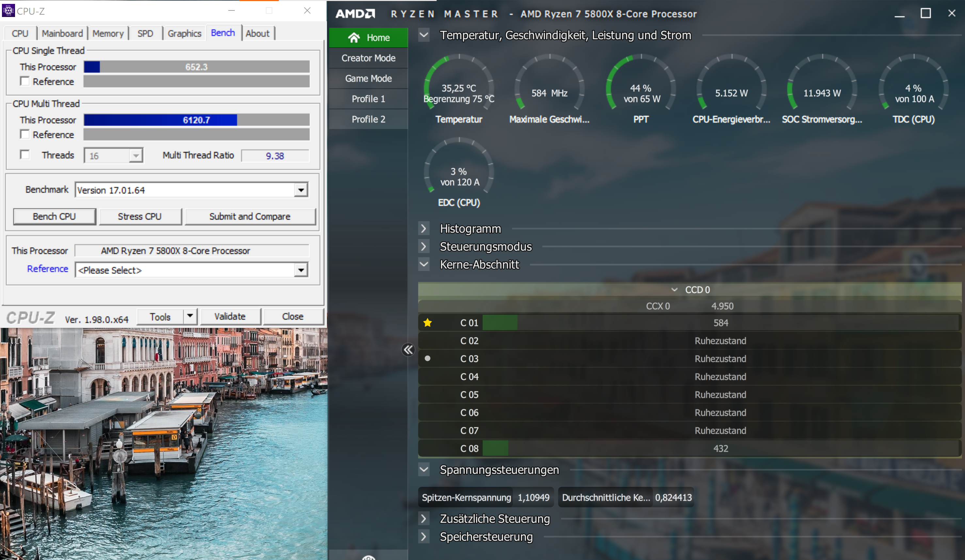This screenshot has width=965, height=560.
Task: Collapse the Kerne-Abschnitt section
Action: tap(424, 264)
